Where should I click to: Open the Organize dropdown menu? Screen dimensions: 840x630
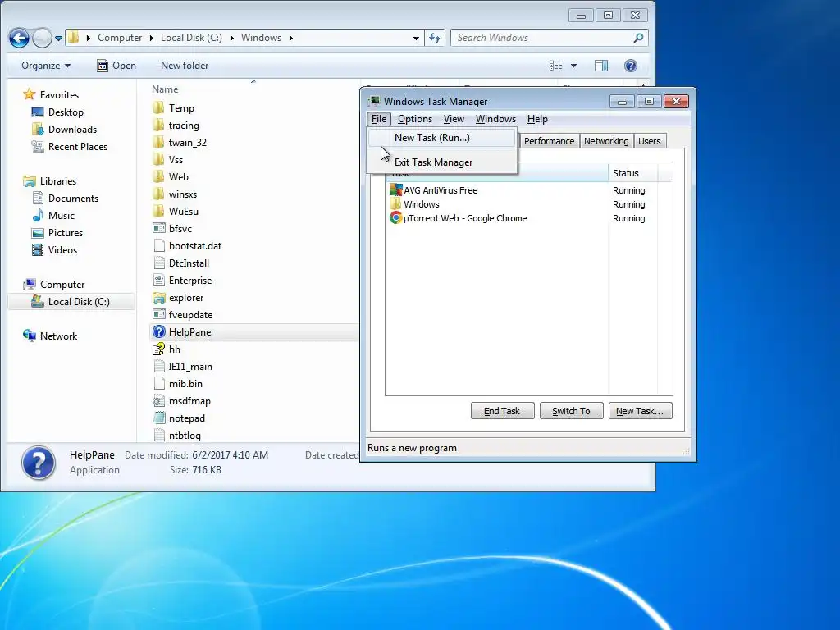tap(46, 66)
